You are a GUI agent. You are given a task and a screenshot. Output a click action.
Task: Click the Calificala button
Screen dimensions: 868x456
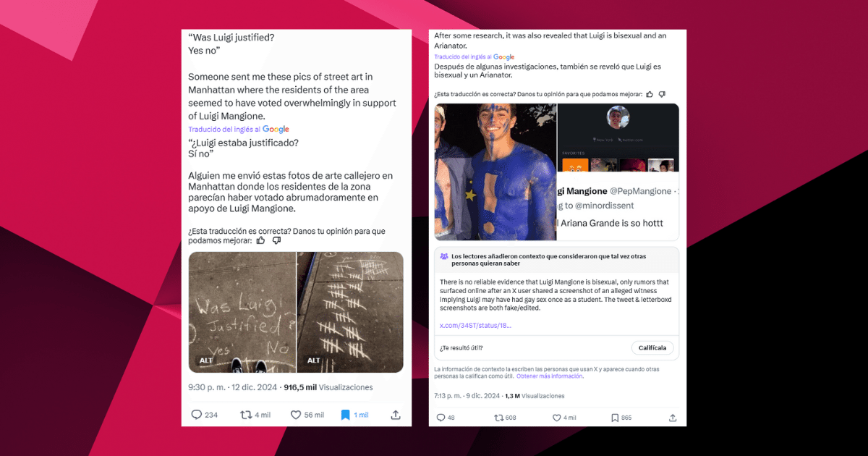[x=652, y=348]
